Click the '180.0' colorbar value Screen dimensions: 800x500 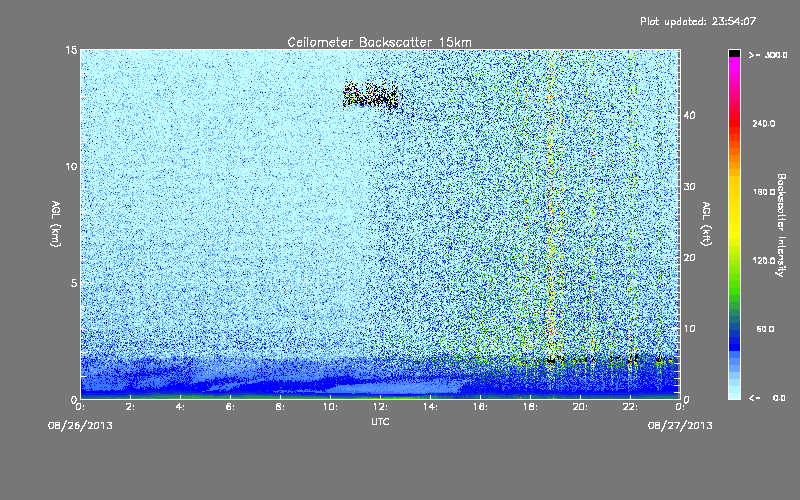point(764,192)
